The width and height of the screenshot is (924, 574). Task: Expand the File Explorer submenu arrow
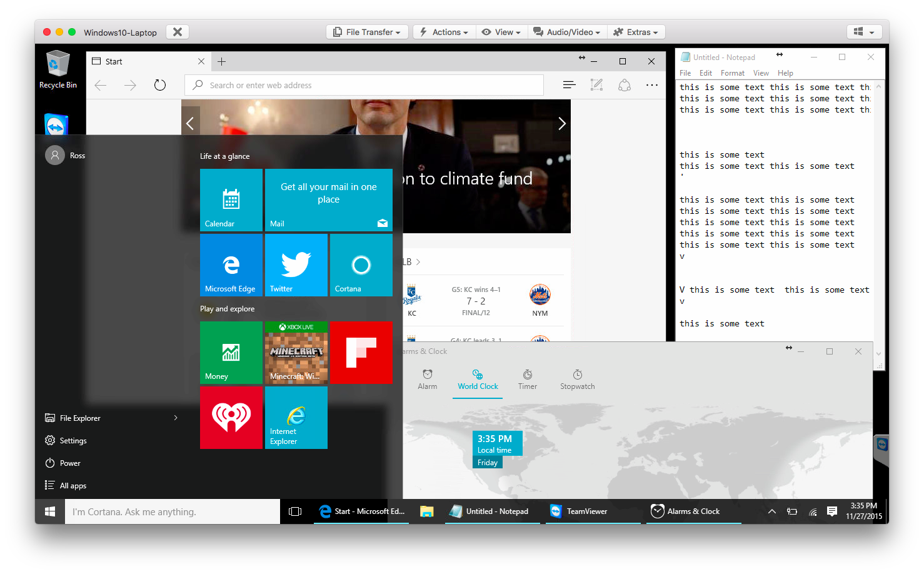(176, 418)
